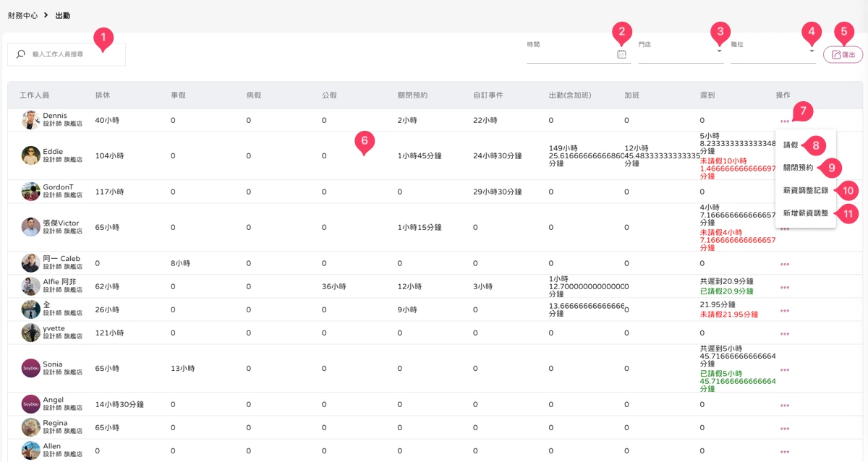
Task: Open the three-dot menu for 全 row
Action: tap(784, 310)
